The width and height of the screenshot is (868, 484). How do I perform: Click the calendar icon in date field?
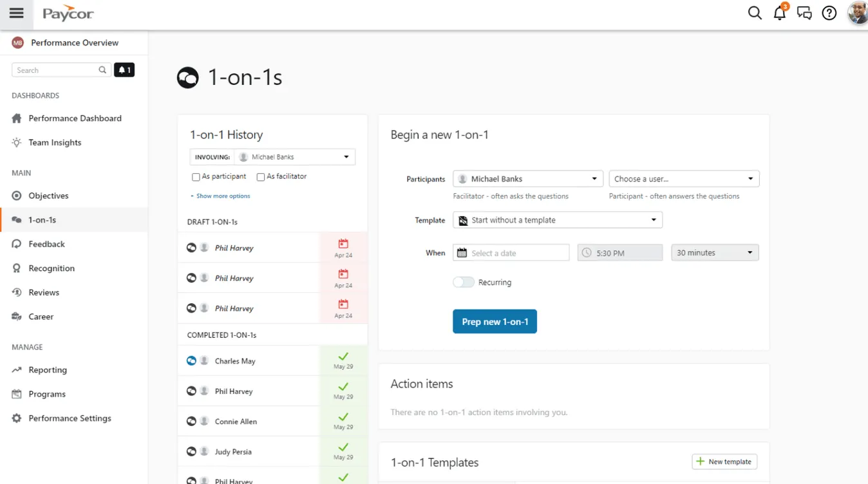point(462,253)
